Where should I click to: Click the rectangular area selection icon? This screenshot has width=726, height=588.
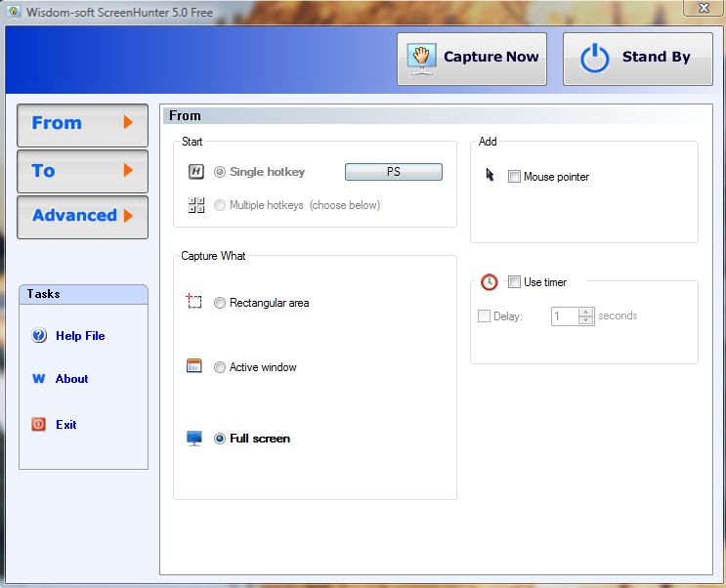194,301
